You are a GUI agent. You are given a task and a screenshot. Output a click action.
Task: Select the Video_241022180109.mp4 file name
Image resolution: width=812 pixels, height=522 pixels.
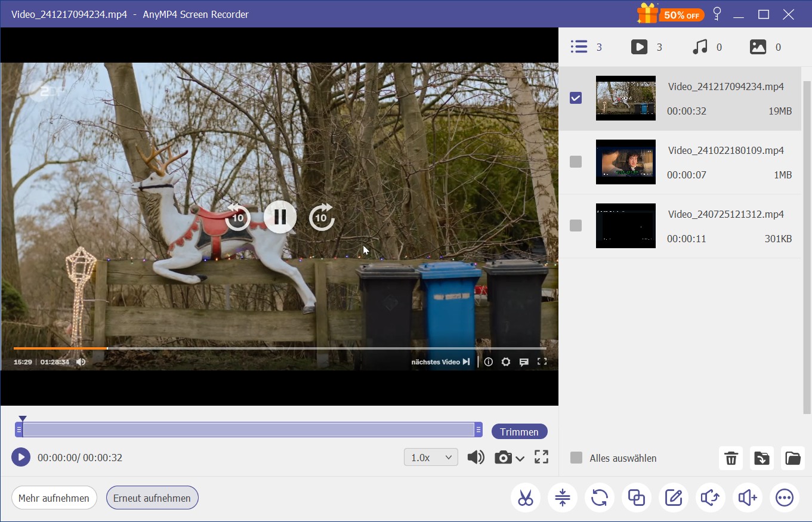(725, 150)
